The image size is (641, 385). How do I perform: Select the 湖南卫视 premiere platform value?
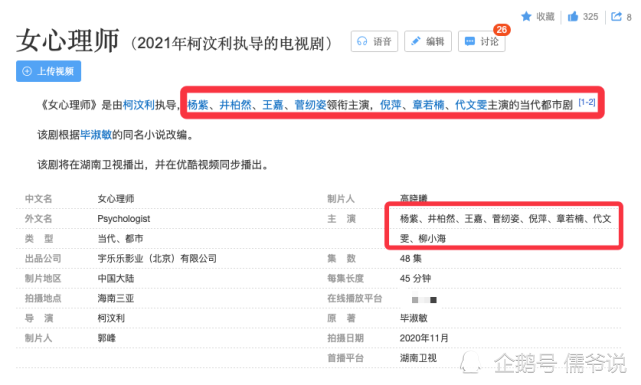(418, 358)
